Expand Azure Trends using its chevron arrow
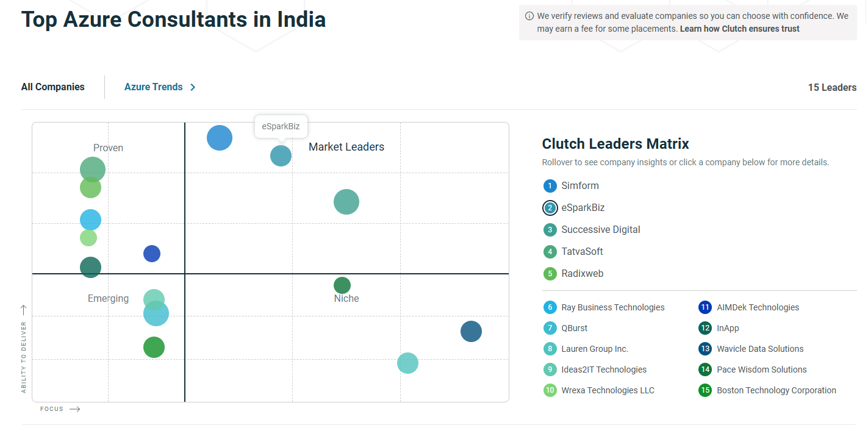The width and height of the screenshot is (868, 425). coord(193,87)
